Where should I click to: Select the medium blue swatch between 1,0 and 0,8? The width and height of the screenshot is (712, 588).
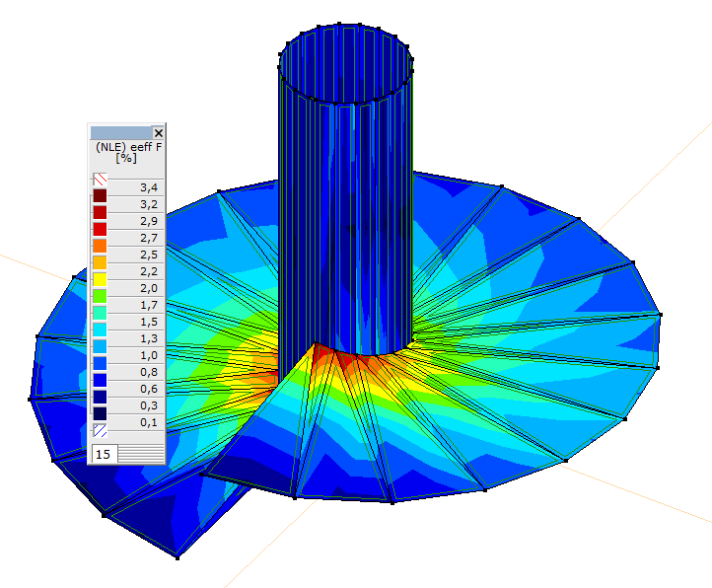(x=100, y=363)
